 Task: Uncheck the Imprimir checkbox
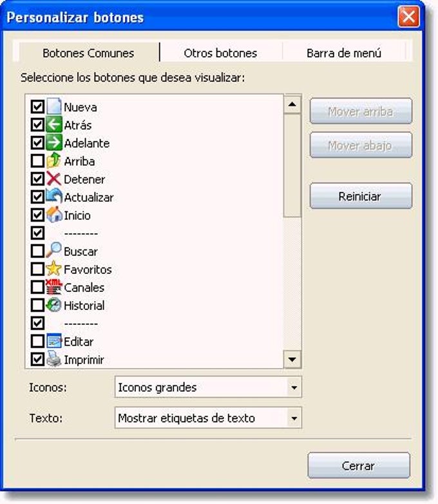click(x=37, y=360)
